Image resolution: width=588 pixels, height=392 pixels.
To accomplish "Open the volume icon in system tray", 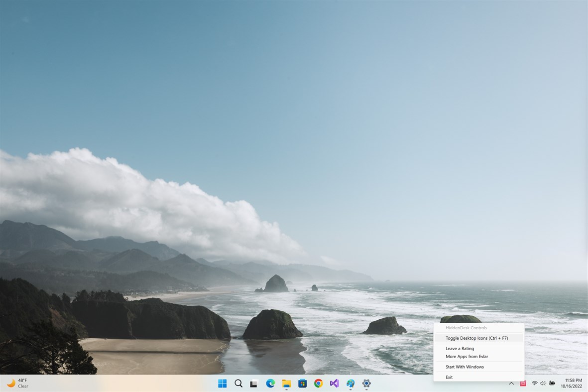I will point(543,384).
